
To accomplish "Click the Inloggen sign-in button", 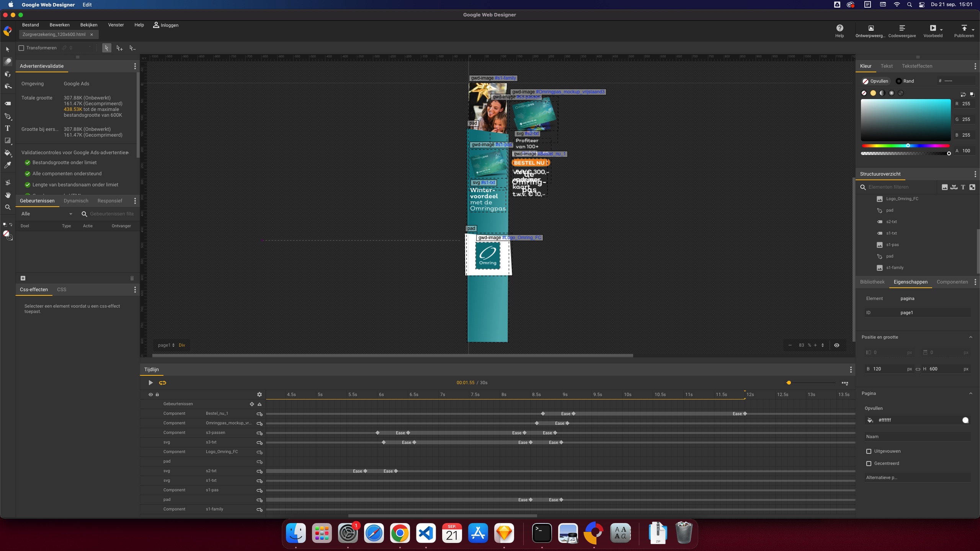I will tap(166, 25).
